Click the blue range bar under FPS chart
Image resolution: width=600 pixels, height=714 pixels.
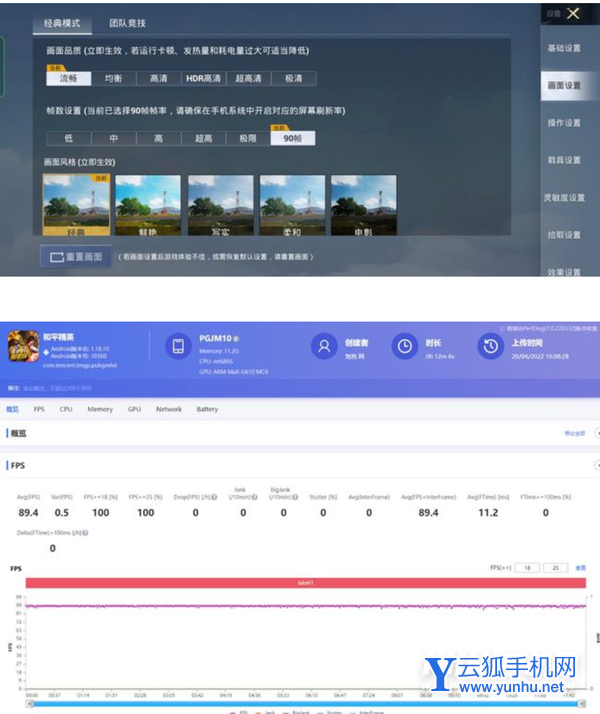305,704
